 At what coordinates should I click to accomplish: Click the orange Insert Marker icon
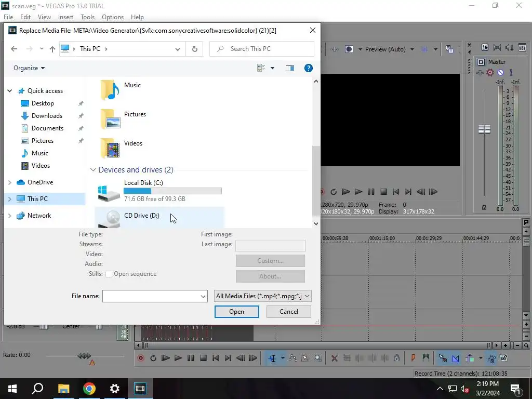(x=413, y=357)
